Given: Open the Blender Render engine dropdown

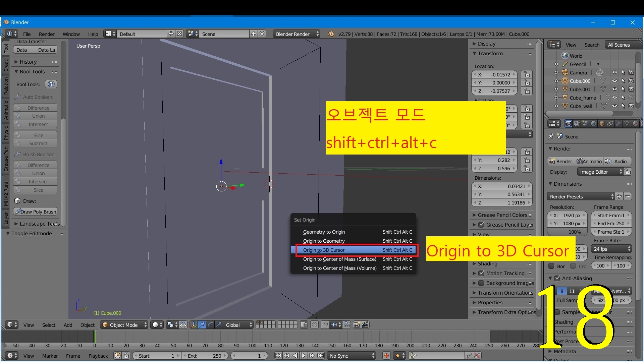Looking at the screenshot, I should (x=296, y=34).
